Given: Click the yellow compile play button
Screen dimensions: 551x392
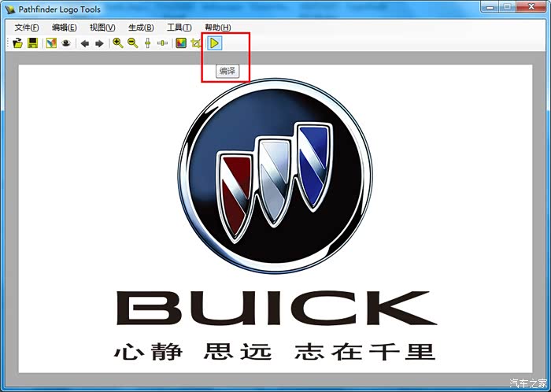Looking at the screenshot, I should [x=214, y=43].
